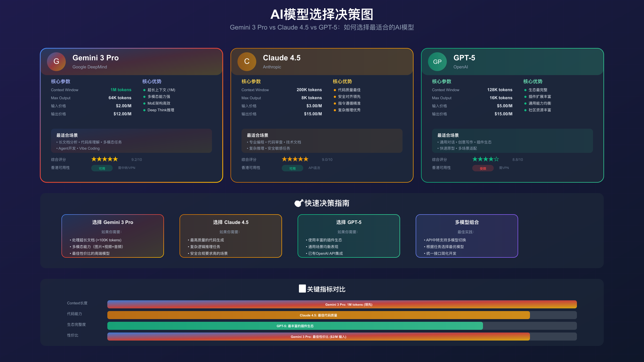
Task: Click the dart icon beside 快速决策指南
Action: (298, 203)
